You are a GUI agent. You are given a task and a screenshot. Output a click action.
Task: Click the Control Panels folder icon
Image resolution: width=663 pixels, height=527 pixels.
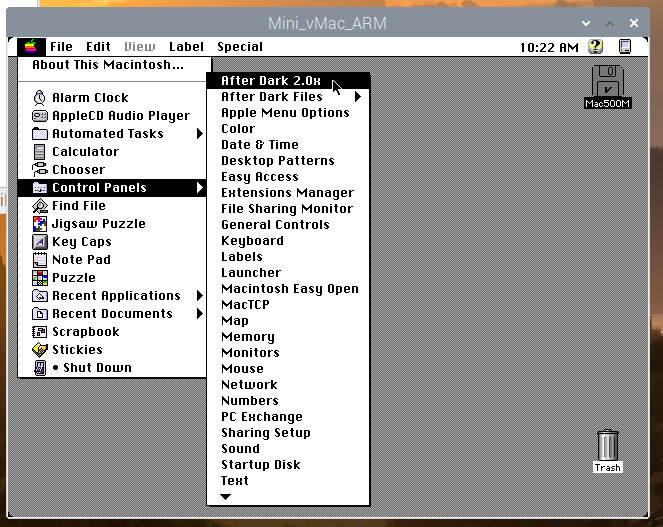(x=40, y=188)
